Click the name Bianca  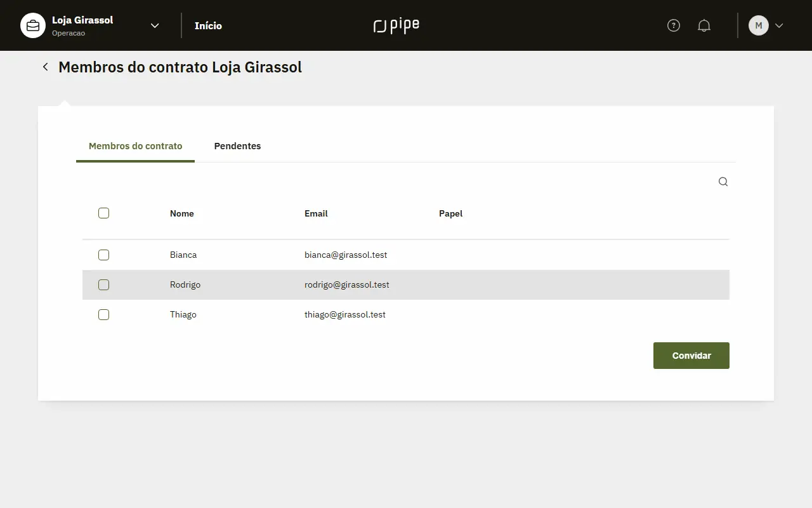183,255
